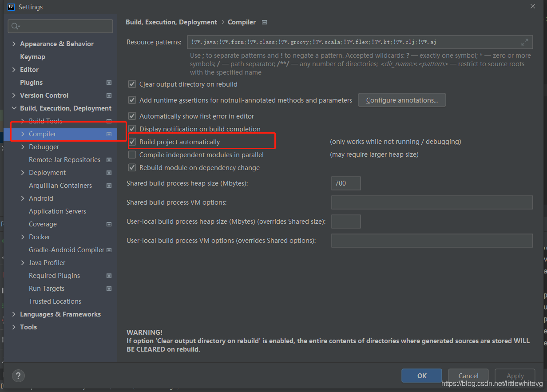The image size is (547, 392).
Task: Expand the Android node arrow
Action: pos(23,198)
